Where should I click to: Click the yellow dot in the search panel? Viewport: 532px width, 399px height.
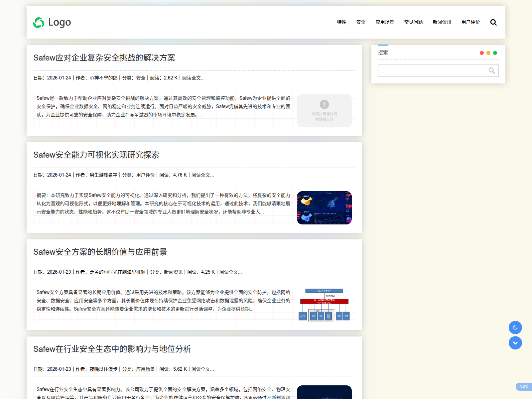pos(488,53)
